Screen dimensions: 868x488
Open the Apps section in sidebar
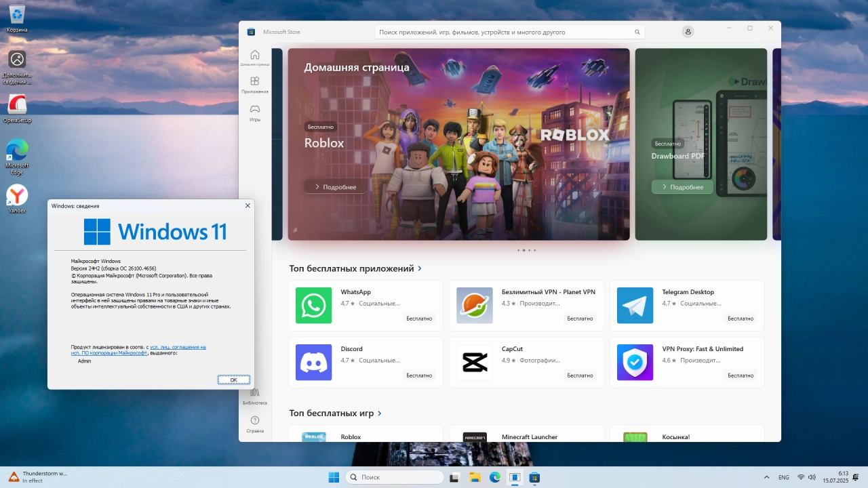254,85
